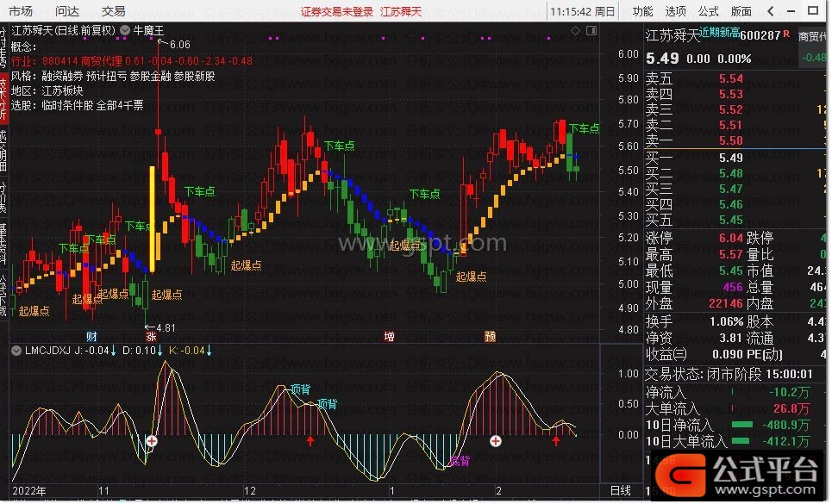This screenshot has width=832, height=504.
Task: Expand the indicator dropdown beside 牛魔王
Action: (125, 31)
